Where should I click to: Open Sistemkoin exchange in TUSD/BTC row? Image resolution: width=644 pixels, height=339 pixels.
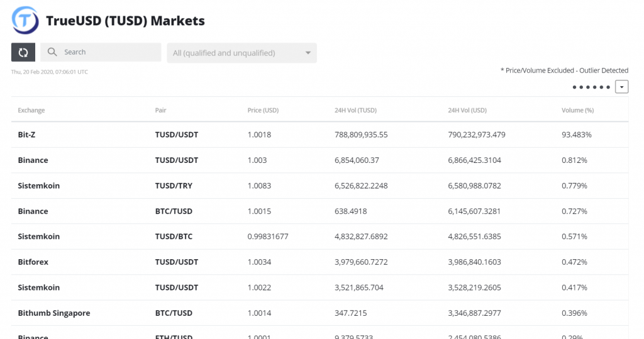click(38, 236)
